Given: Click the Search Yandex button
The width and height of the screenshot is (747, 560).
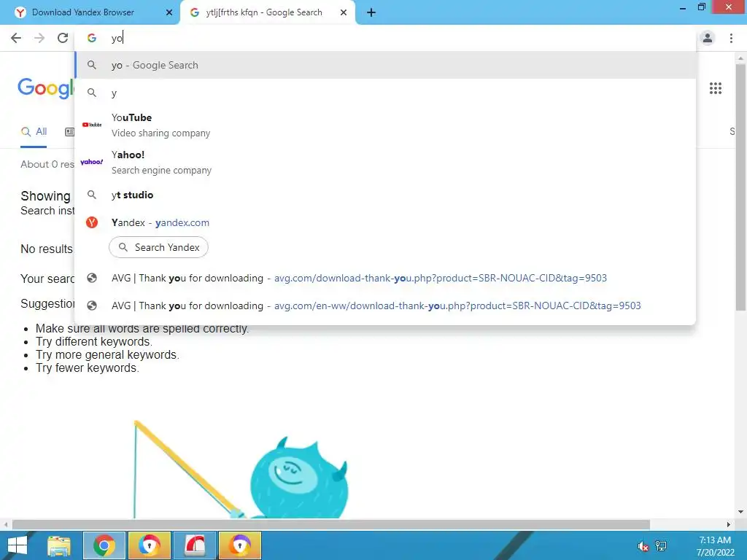Looking at the screenshot, I should [x=158, y=247].
